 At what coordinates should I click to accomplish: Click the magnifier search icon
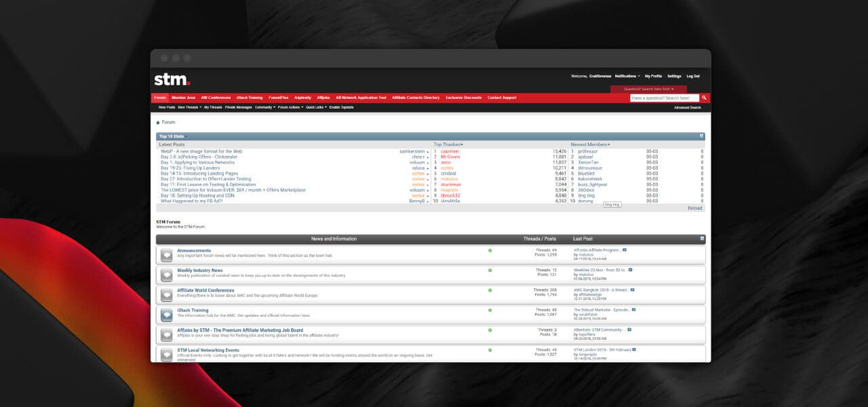pyautogui.click(x=704, y=98)
